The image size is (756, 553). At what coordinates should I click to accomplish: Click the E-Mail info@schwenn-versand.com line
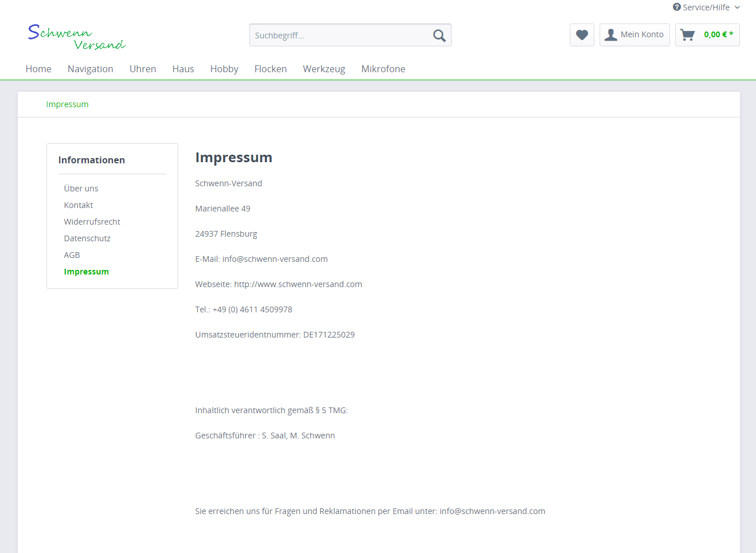point(261,259)
